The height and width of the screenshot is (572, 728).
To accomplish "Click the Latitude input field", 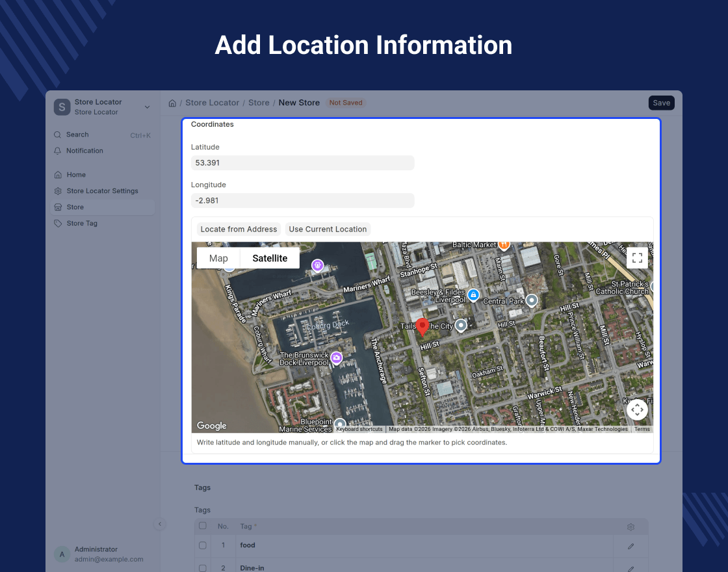I will (x=303, y=163).
